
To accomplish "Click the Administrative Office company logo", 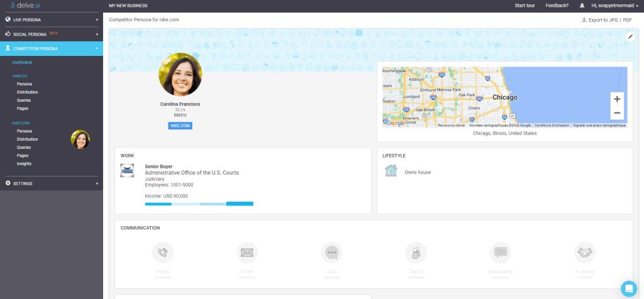I will tap(127, 171).
